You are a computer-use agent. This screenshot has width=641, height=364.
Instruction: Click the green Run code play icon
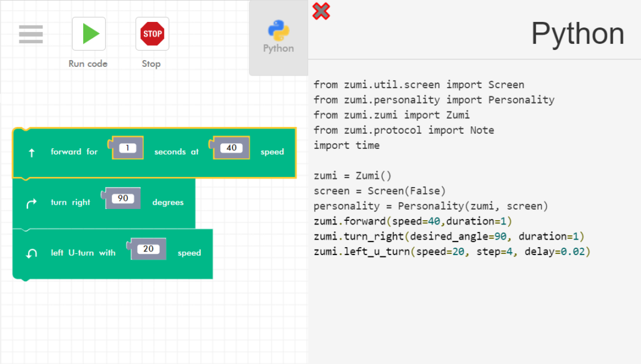(89, 34)
